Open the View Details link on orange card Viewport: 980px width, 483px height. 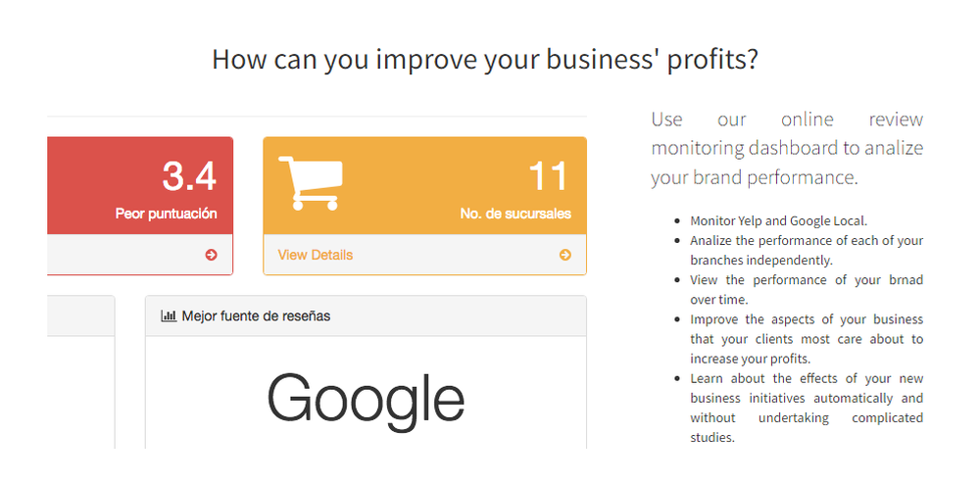[315, 255]
